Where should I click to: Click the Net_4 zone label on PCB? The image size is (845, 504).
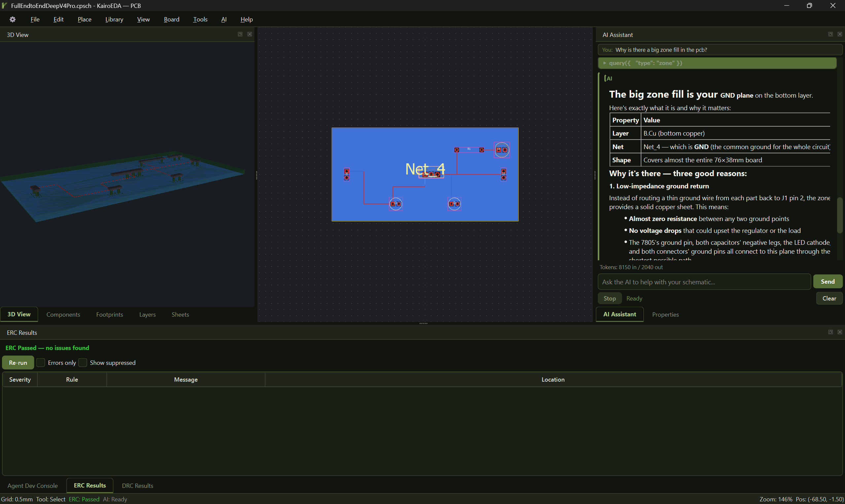coord(425,169)
